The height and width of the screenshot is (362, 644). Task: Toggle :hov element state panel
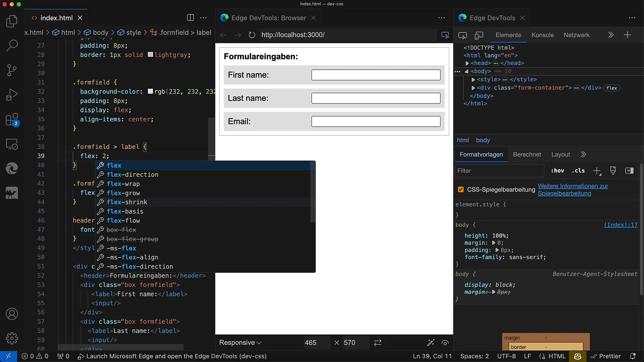coord(557,171)
